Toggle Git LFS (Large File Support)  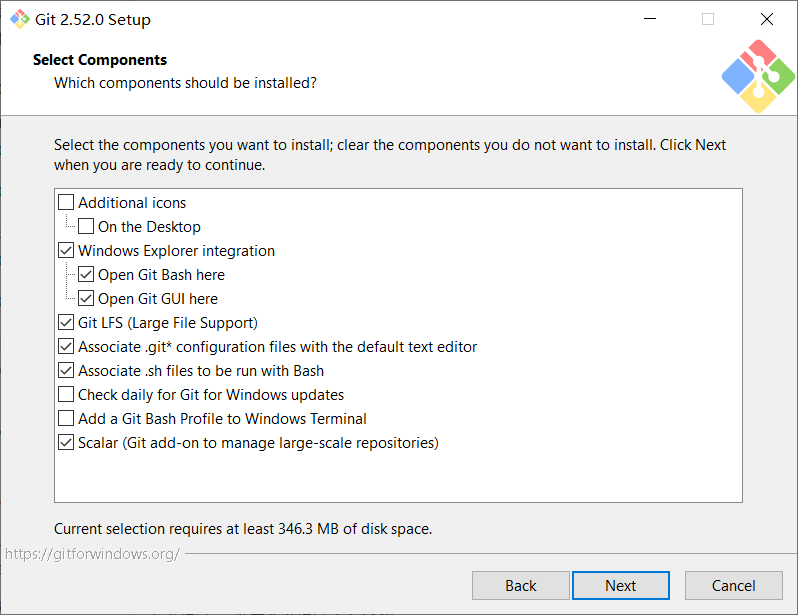[x=66, y=323]
